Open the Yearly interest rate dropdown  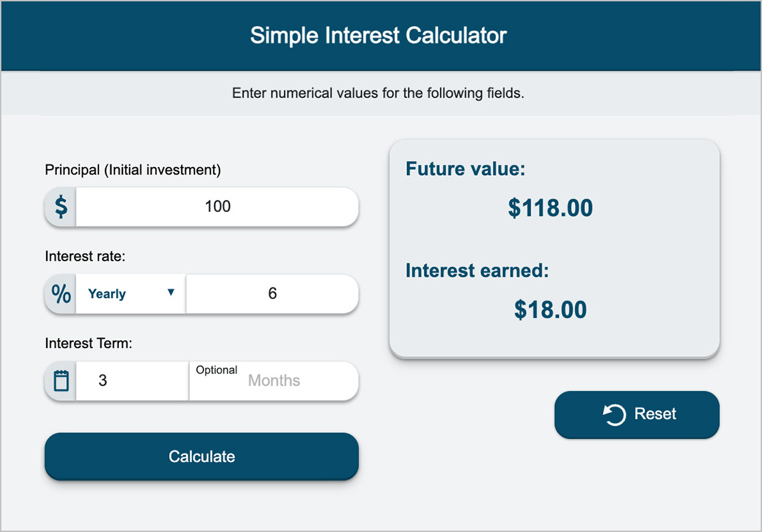(130, 293)
